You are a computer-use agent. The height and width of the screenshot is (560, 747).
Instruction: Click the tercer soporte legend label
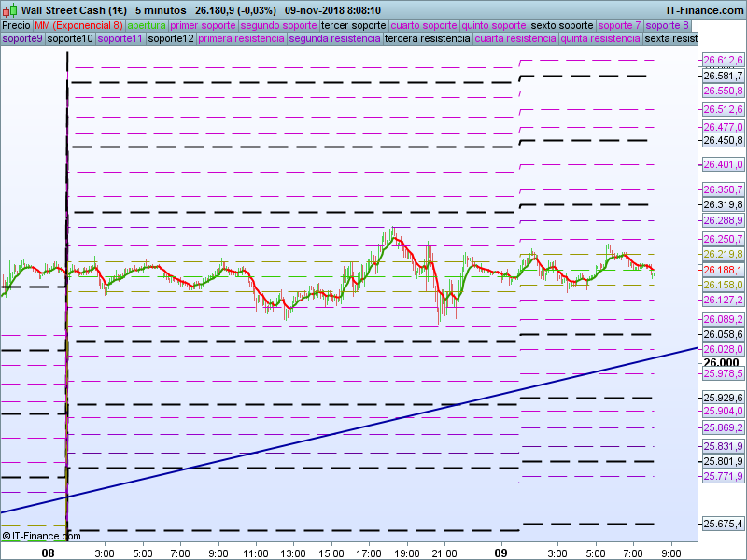354,25
